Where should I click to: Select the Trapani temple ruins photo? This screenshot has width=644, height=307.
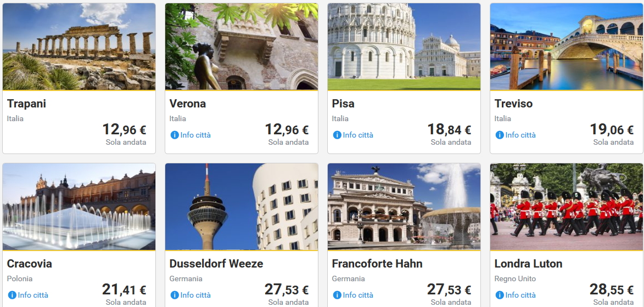coord(79,47)
